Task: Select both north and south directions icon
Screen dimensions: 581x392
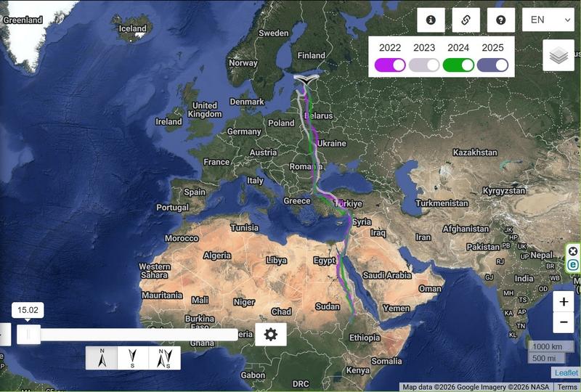Action: (165, 358)
